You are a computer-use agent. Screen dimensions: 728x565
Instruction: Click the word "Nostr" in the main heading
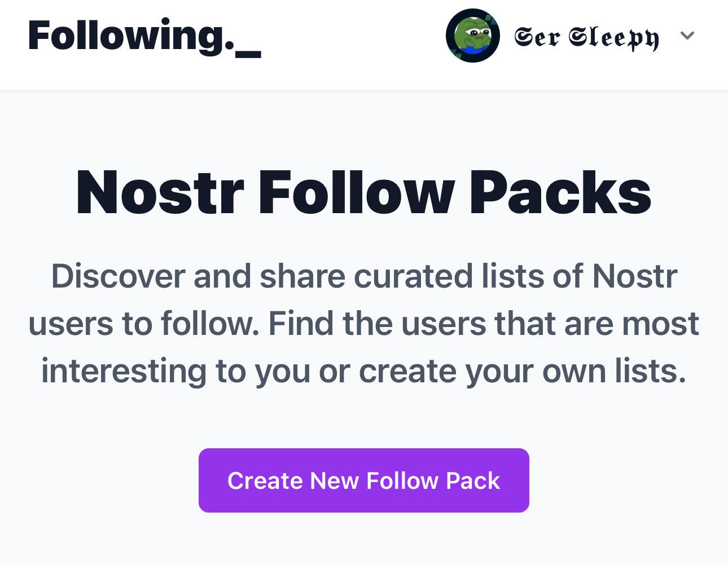[160, 192]
